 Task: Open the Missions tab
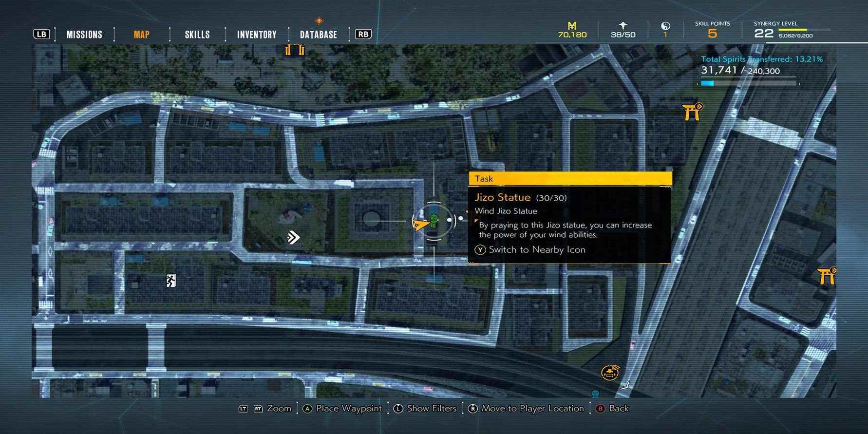[84, 35]
